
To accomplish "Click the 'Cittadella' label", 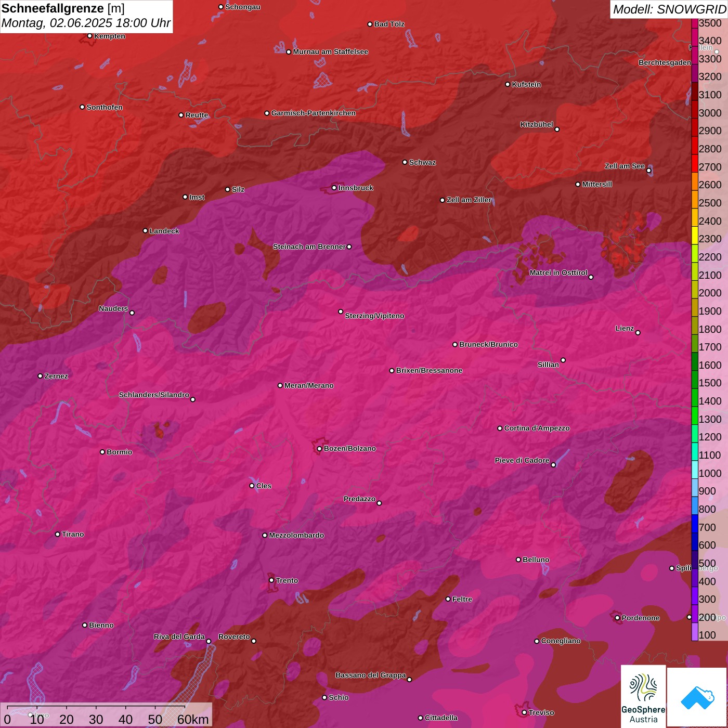I will click(x=441, y=718).
